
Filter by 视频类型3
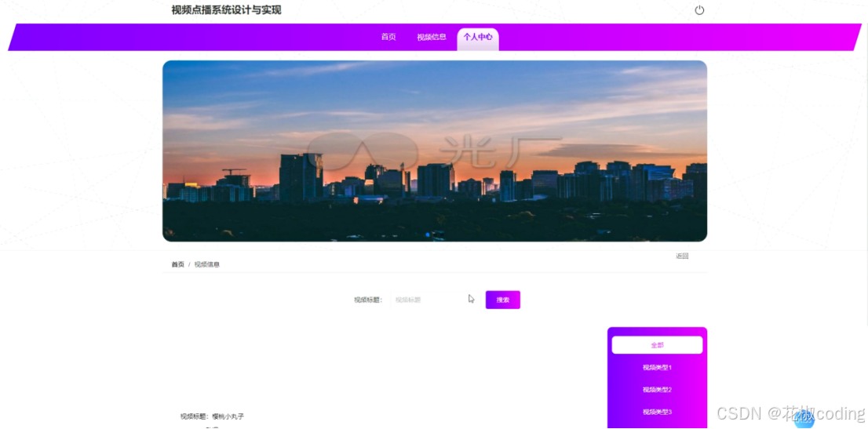657,412
